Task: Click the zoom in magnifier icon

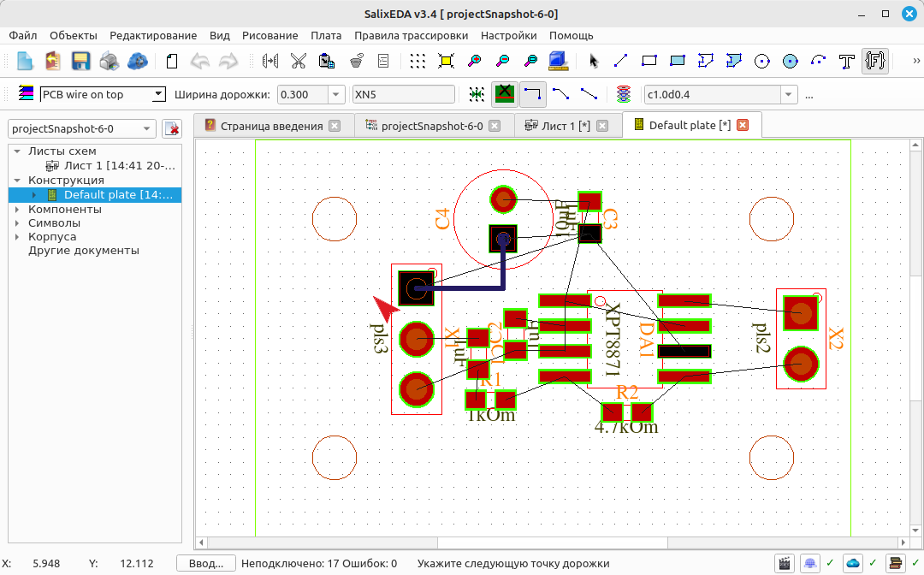Action: (474, 61)
